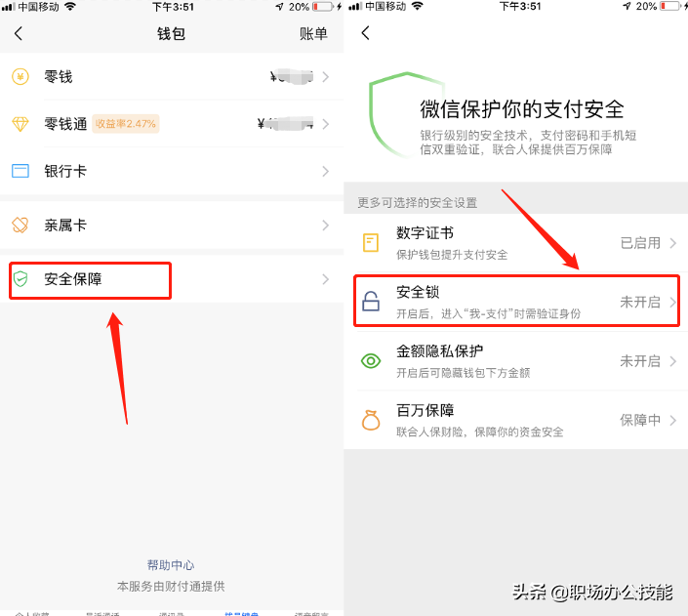688x616 pixels.
Task: Expand the 零钱 row chevron
Action: 326,77
